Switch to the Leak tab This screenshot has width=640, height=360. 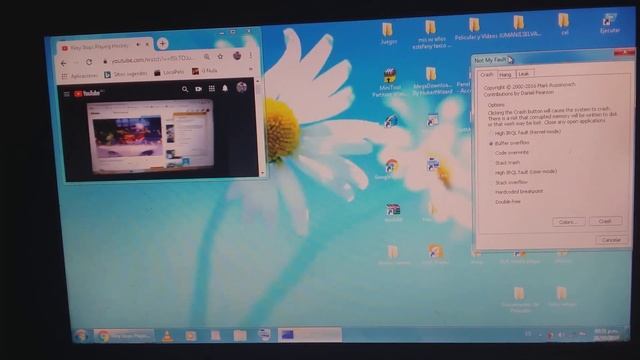[x=524, y=74]
